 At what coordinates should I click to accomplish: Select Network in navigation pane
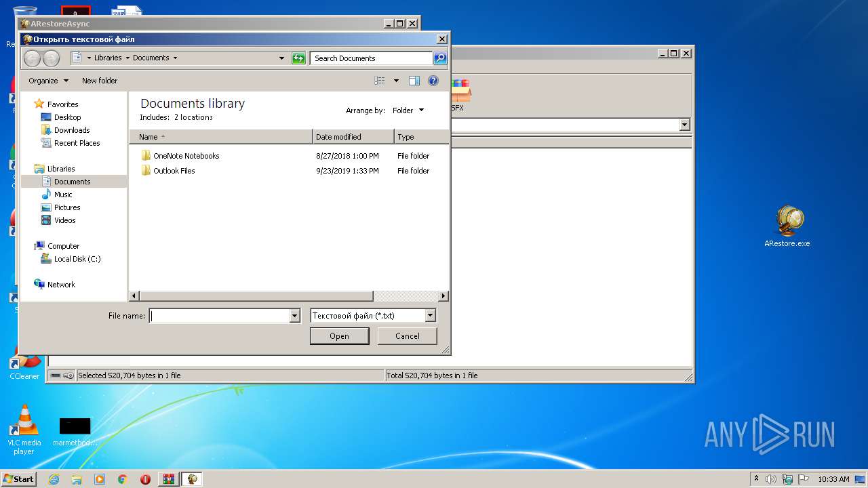tap(61, 285)
